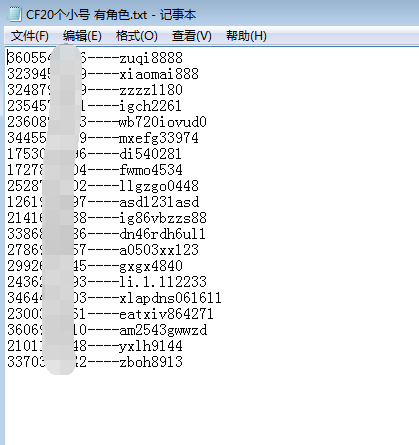Click the Notepad icon in the title bar
Screen dimensions: 419x445
pyautogui.click(x=14, y=14)
